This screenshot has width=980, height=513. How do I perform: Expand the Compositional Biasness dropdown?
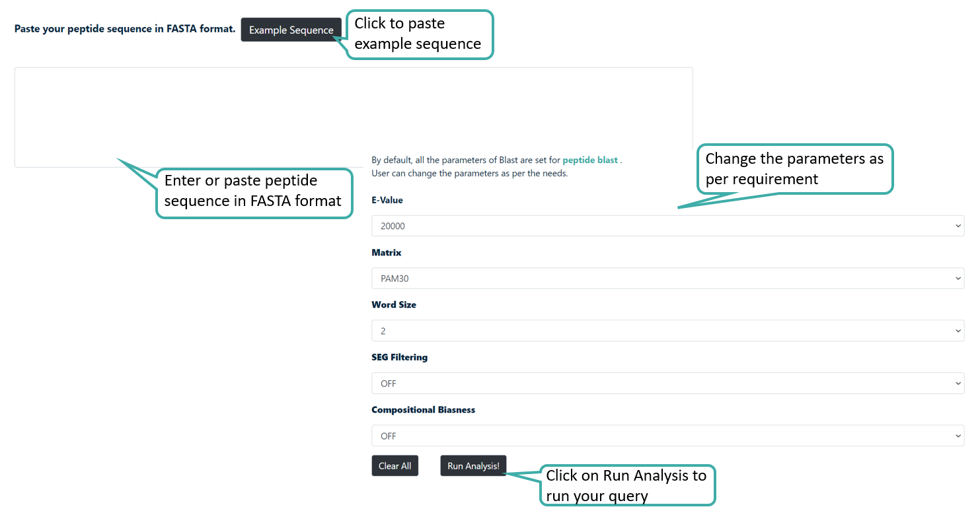pyautogui.click(x=667, y=436)
